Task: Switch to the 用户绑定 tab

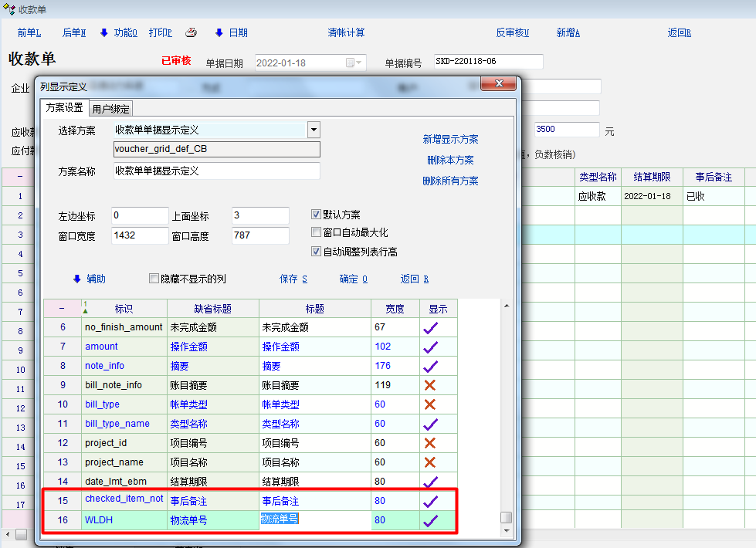Action: click(x=111, y=109)
